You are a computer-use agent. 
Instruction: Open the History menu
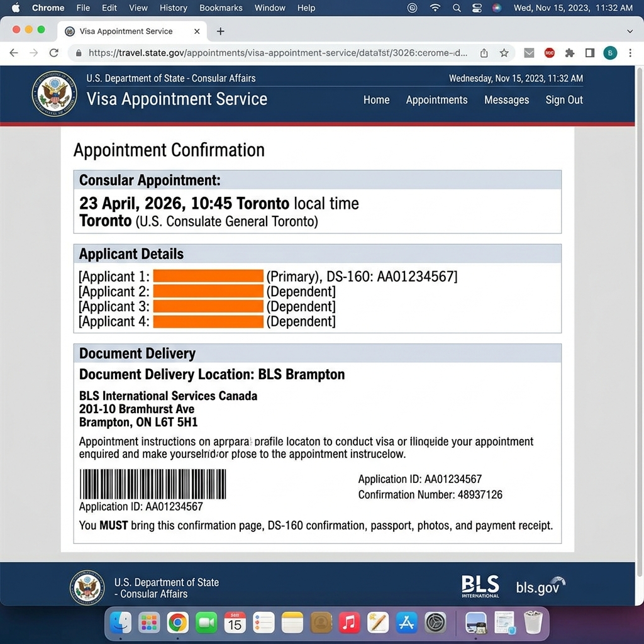tap(174, 8)
